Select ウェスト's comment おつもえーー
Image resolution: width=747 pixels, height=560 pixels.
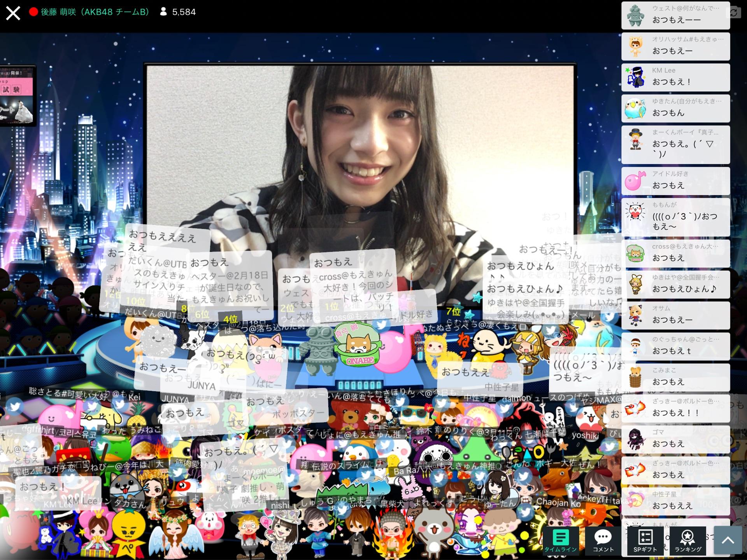point(675,16)
